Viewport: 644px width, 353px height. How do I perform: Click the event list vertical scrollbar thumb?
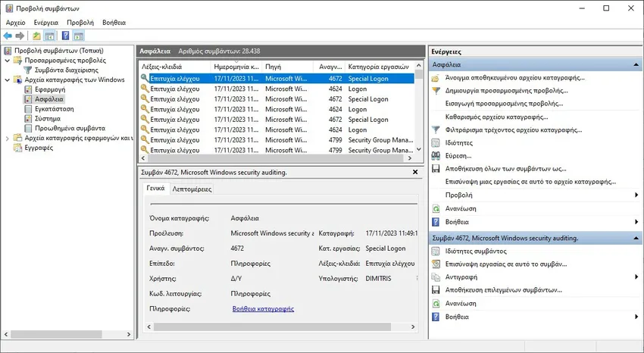click(x=418, y=74)
